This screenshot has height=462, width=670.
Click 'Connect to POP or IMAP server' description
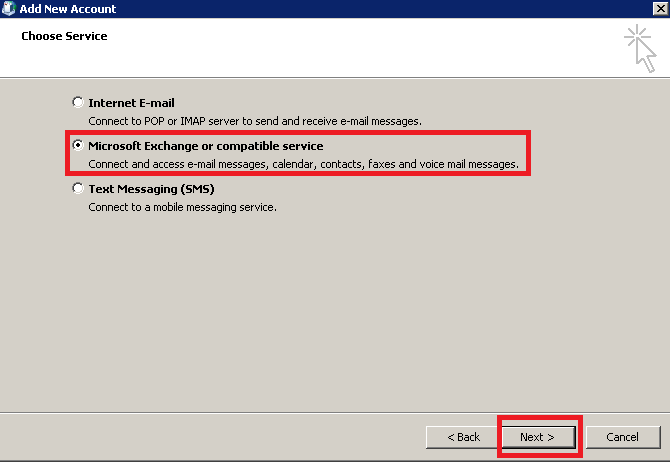click(255, 121)
